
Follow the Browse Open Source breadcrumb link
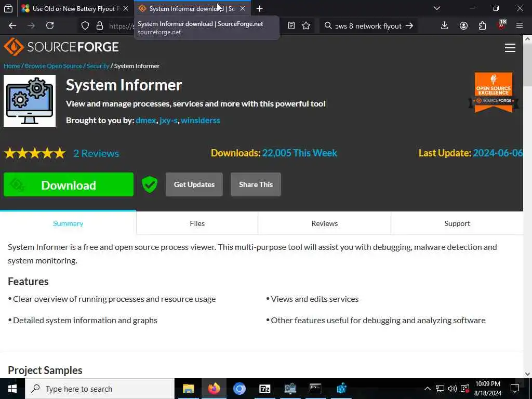(x=54, y=66)
